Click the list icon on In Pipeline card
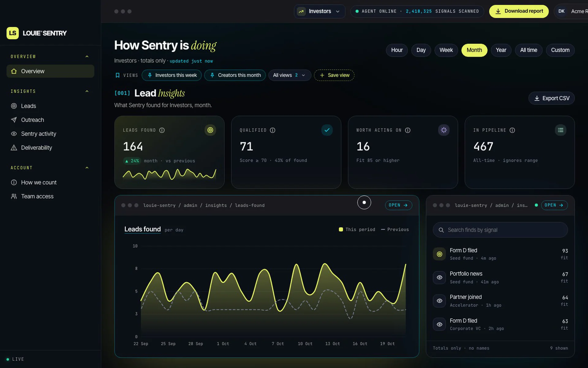The height and width of the screenshot is (368, 588). tap(560, 130)
